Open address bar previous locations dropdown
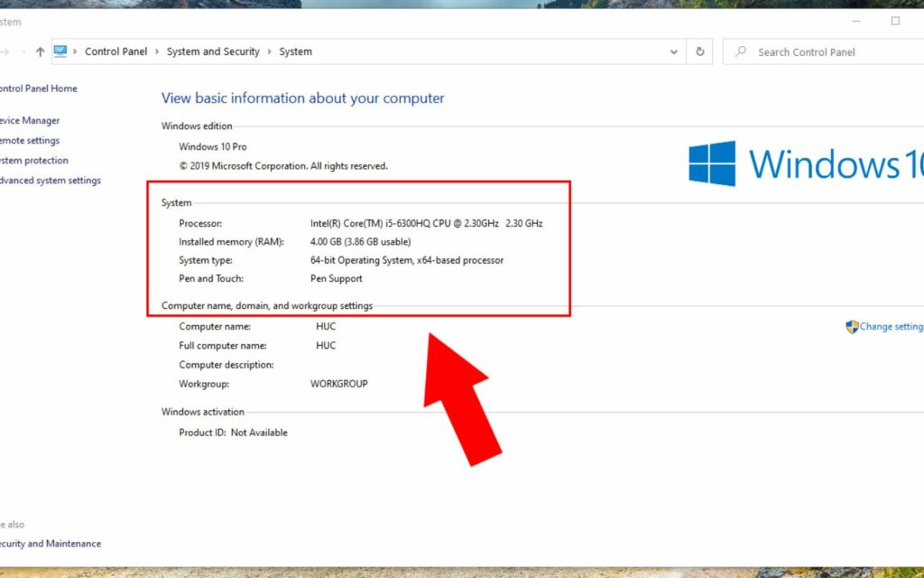 tap(674, 52)
